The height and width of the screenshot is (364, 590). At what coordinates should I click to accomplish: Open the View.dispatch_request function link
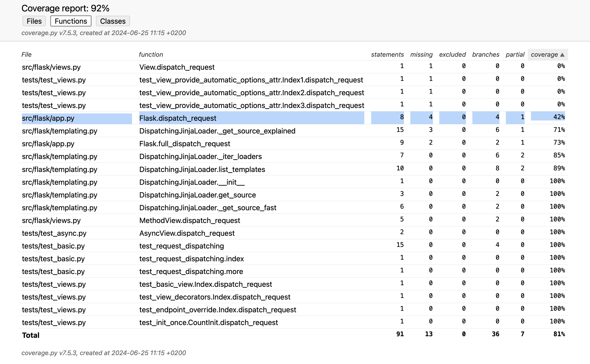177,67
